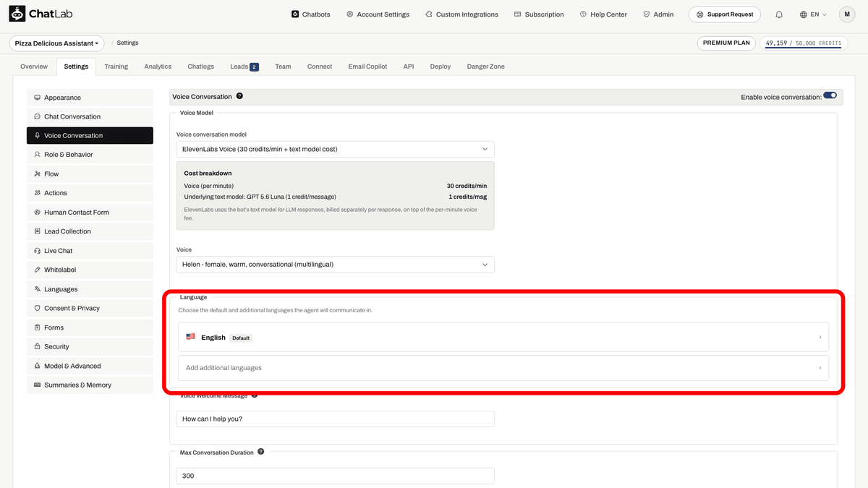Screen dimensions: 868x488
Task: Click the Voice Welcome Message field
Action: [x=336, y=419]
